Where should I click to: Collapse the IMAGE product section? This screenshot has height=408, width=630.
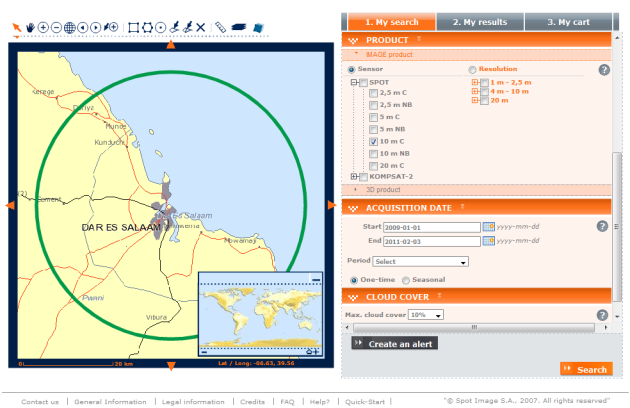(x=477, y=55)
